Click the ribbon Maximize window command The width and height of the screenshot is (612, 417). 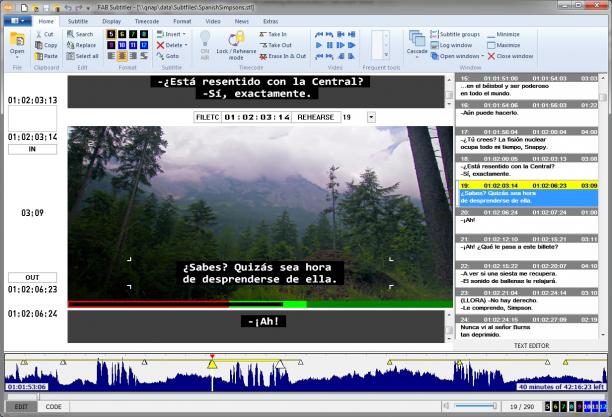click(x=503, y=45)
